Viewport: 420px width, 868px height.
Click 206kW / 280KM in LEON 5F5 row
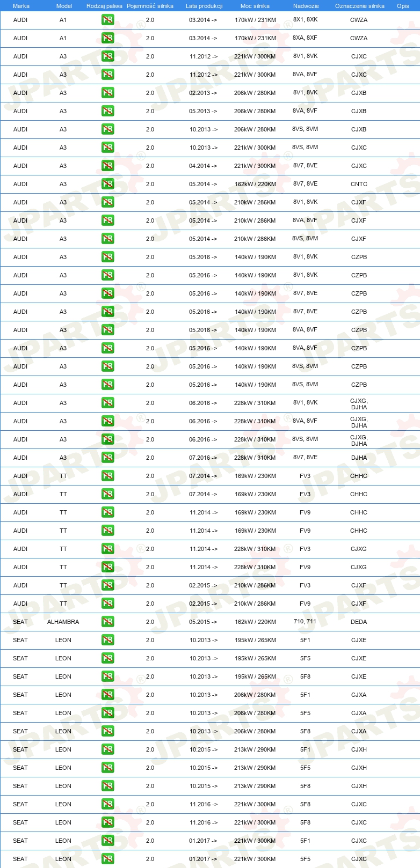point(255,713)
